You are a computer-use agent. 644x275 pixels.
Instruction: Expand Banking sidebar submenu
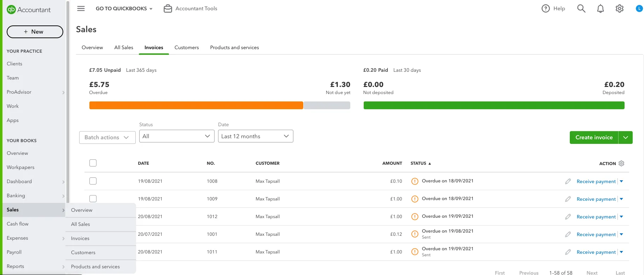pyautogui.click(x=63, y=196)
